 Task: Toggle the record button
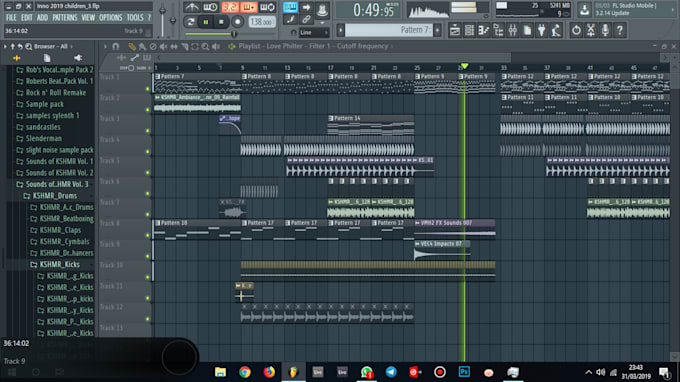click(x=237, y=22)
